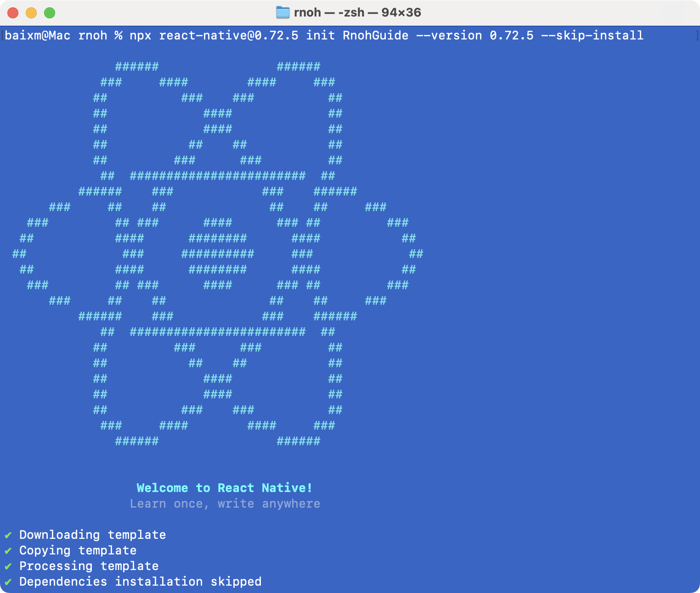Click the folder icon in the title bar

coord(282,12)
